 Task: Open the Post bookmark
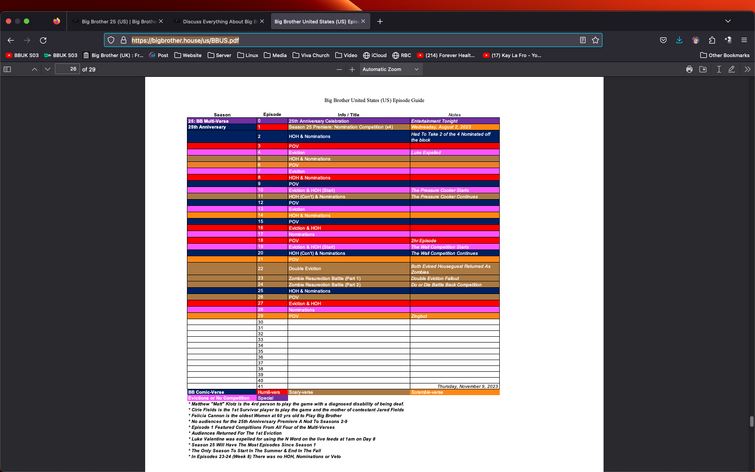(159, 55)
